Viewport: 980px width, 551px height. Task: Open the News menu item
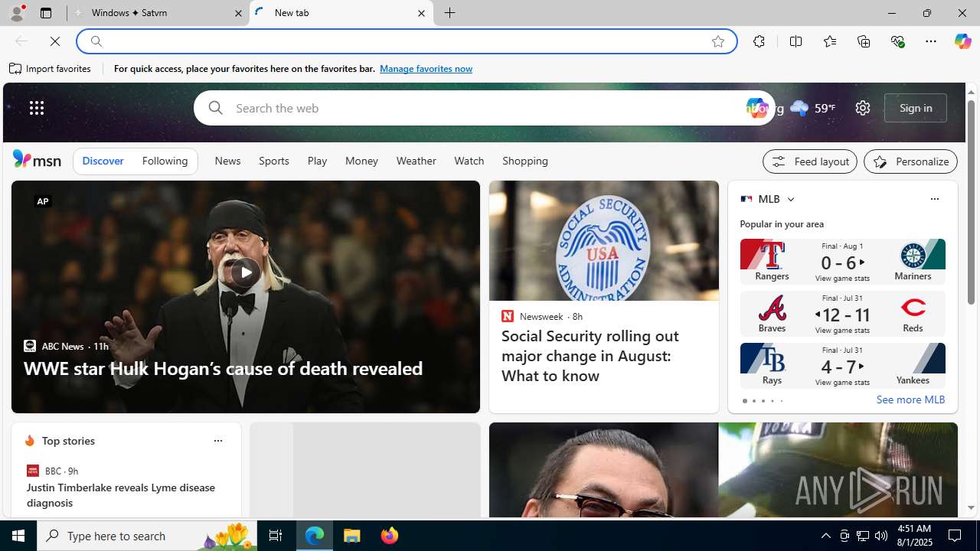pyautogui.click(x=227, y=161)
